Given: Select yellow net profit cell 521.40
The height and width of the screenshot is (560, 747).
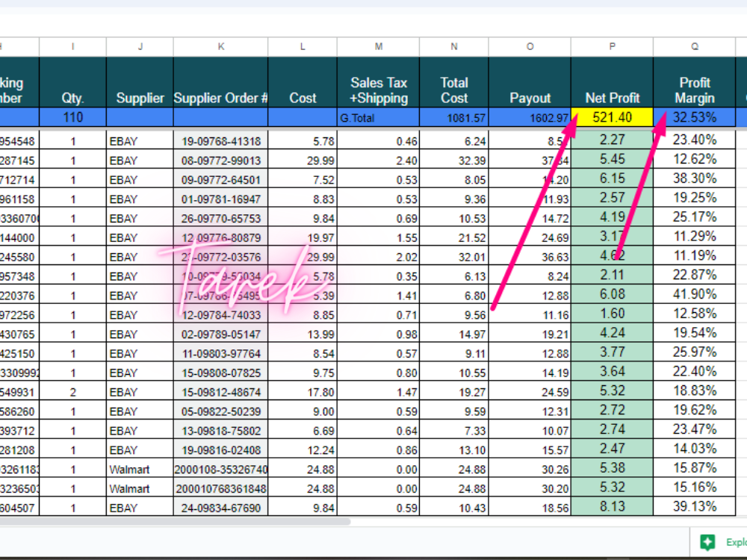Looking at the screenshot, I should pyautogui.click(x=613, y=118).
